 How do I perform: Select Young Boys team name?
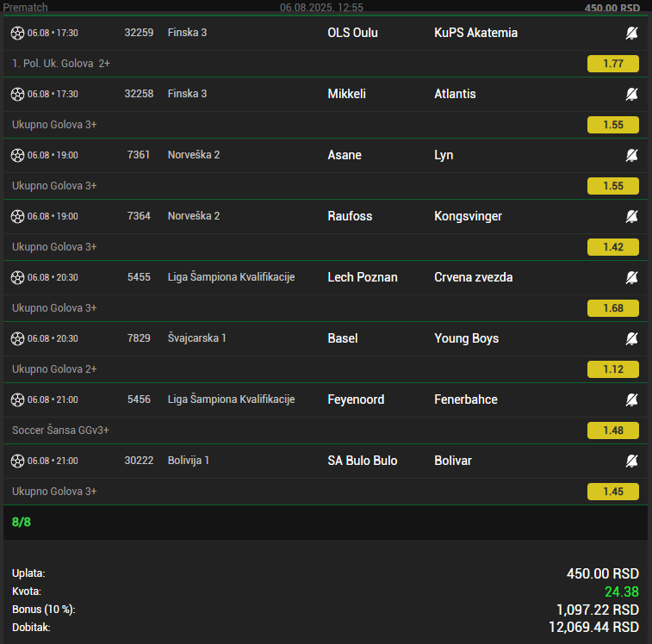click(466, 339)
